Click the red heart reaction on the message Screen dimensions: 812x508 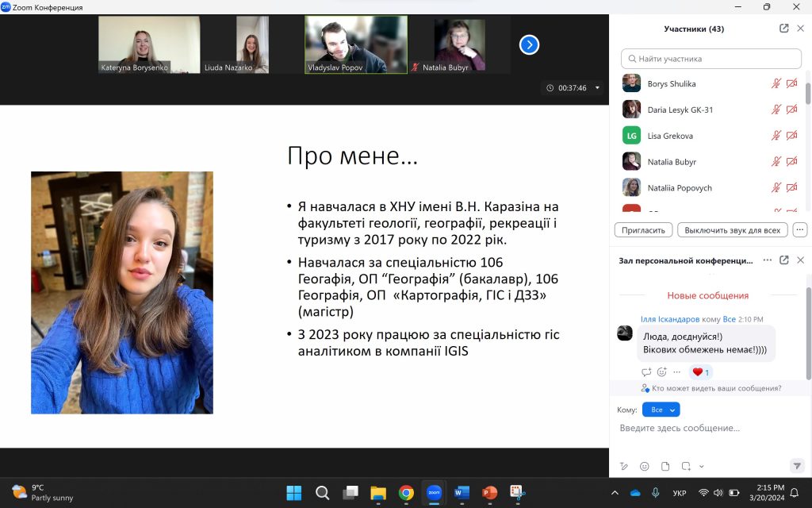pos(698,372)
